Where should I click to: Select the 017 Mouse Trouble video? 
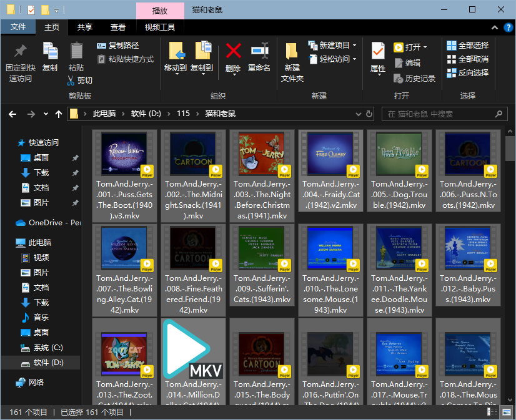[x=399, y=361]
